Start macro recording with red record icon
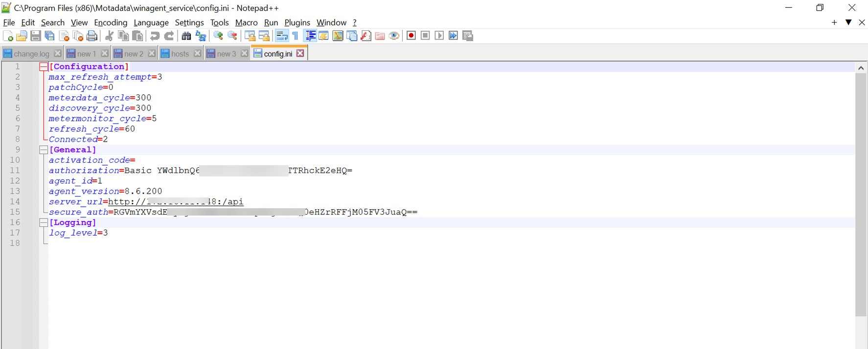Image resolution: width=868 pixels, height=349 pixels. [411, 36]
